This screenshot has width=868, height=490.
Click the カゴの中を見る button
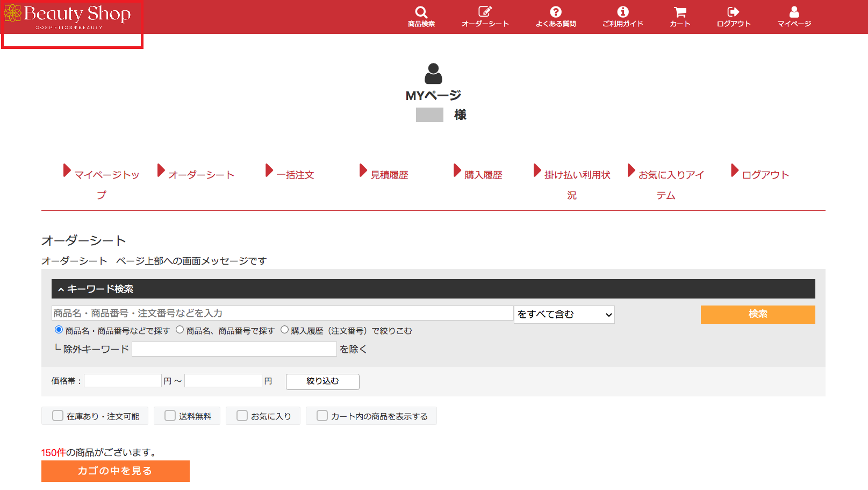click(x=115, y=471)
